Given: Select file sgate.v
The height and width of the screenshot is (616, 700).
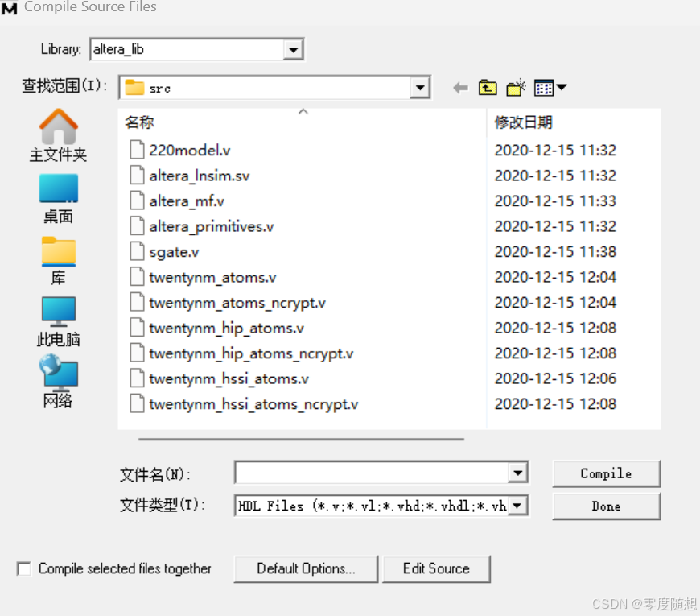Looking at the screenshot, I should tap(174, 252).
